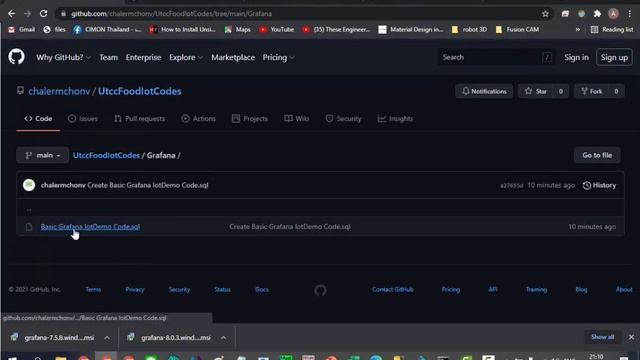Show more bookmarks overflow chevron
The image size is (640, 360).
(x=578, y=29)
